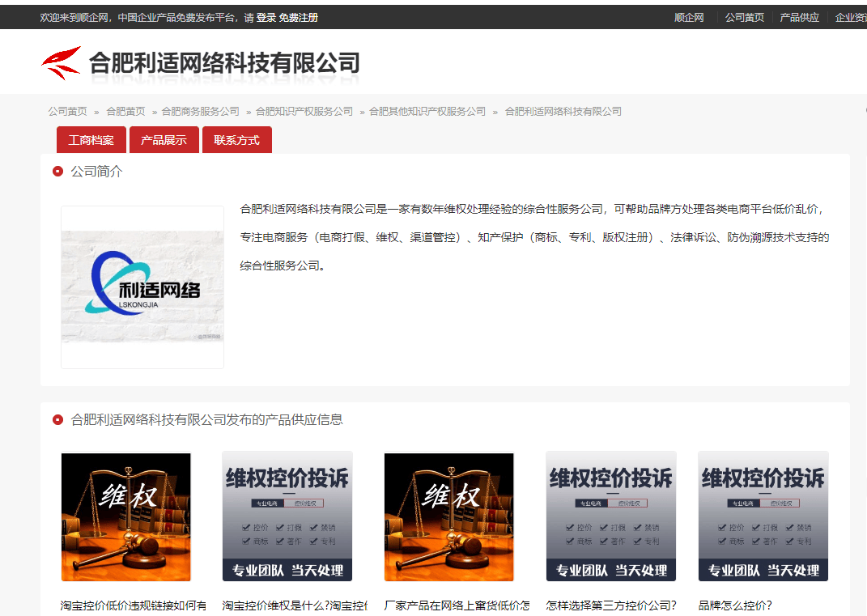Image resolution: width=867 pixels, height=616 pixels.
Task: Open 公司黄页 in top navigation bar
Action: [x=744, y=18]
